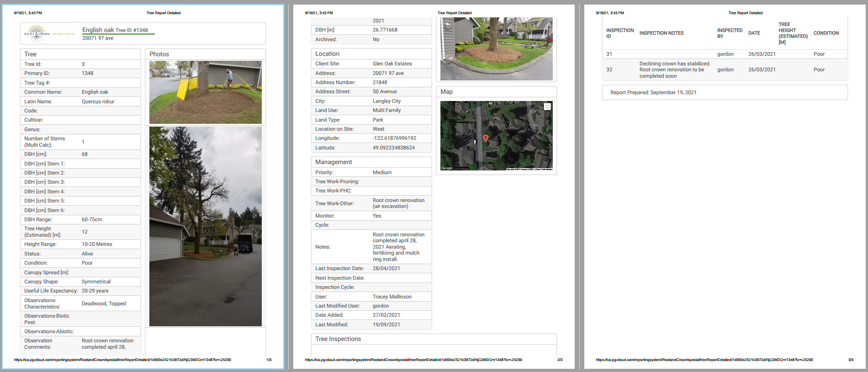Open the tall photo of the oak by the driveway
Screen dimensions: 868x372
point(206,227)
